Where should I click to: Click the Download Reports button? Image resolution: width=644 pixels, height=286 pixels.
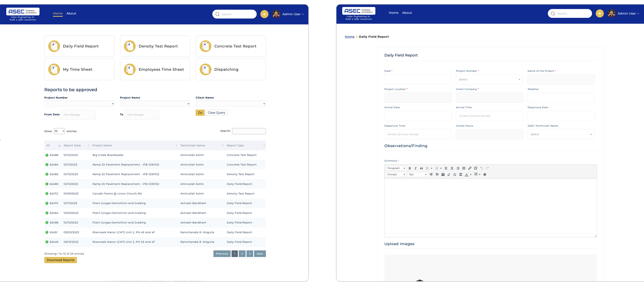60,260
